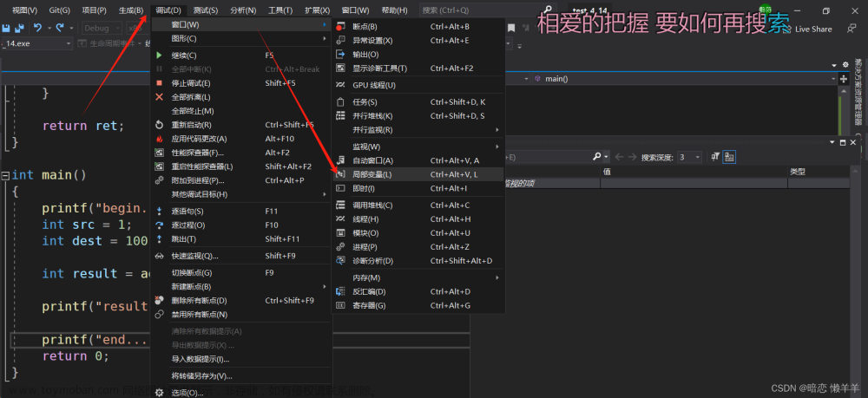Click Attach to Process (附加到进程)
Image resolution: width=868 pixels, height=398 pixels.
coord(242,180)
